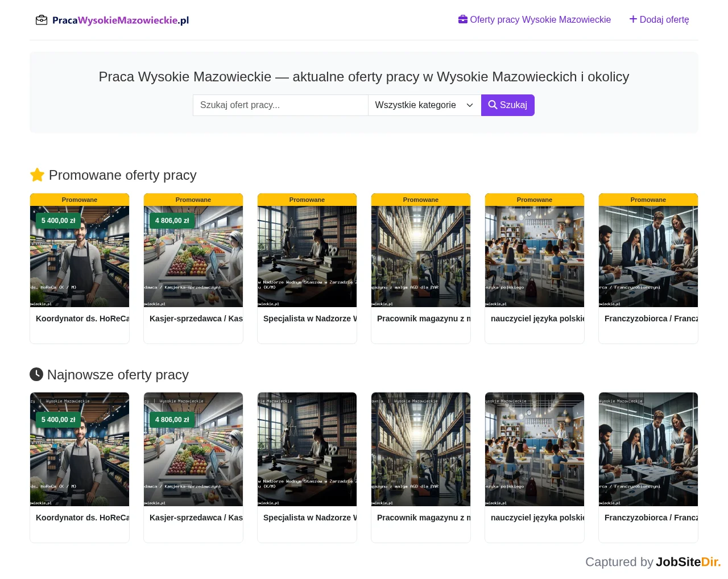Click newest Kasjer-sprzedawca title text
The height and width of the screenshot is (579, 728).
[x=196, y=518]
